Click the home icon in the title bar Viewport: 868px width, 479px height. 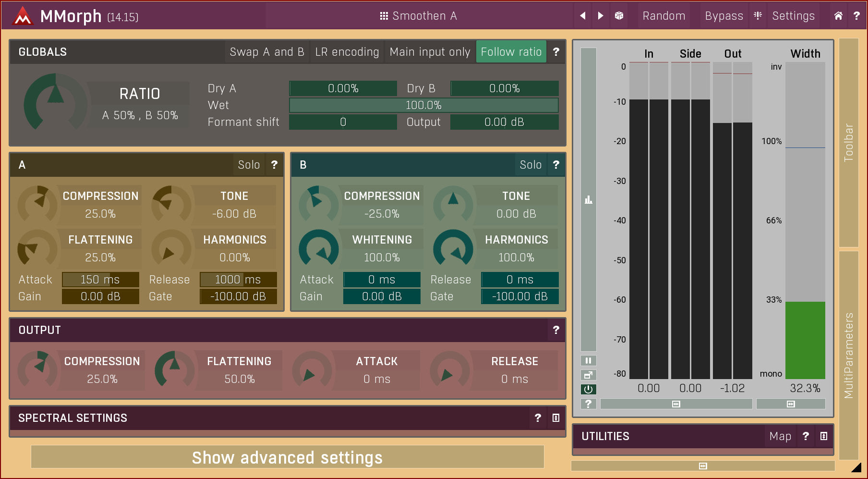click(838, 16)
